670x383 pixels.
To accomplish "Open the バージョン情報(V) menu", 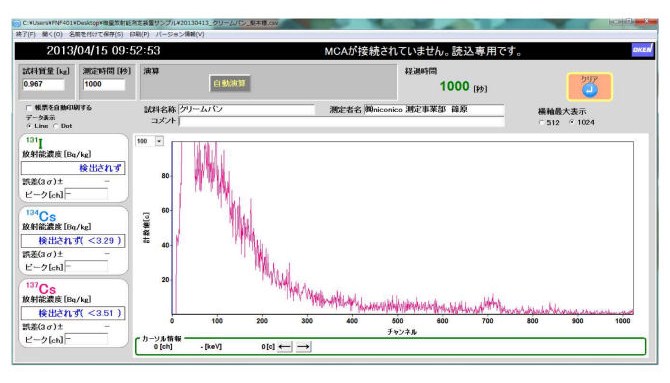I will (180, 34).
